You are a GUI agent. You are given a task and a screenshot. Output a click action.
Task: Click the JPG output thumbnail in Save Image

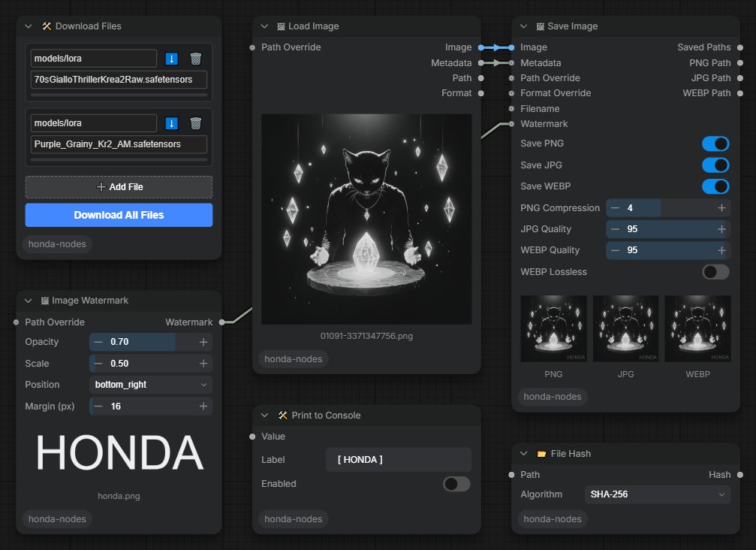626,328
